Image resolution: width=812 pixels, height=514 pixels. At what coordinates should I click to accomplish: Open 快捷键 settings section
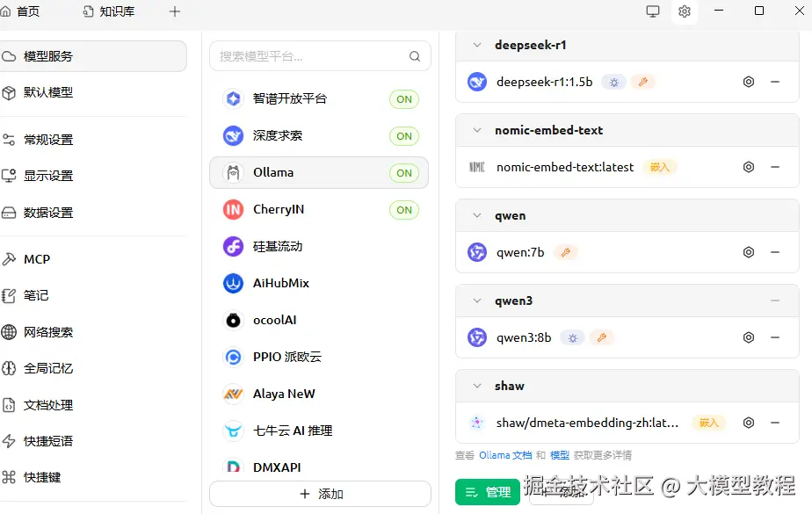tap(92, 477)
